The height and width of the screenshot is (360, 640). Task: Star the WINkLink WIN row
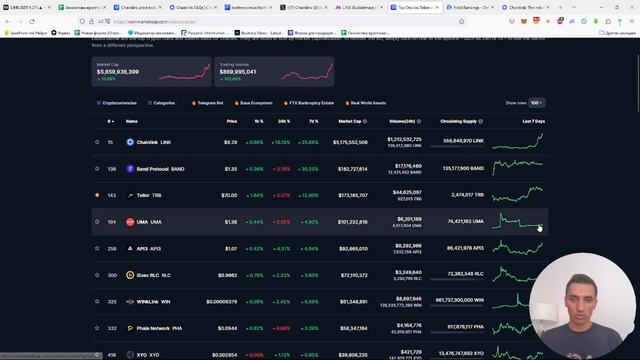[97, 301]
